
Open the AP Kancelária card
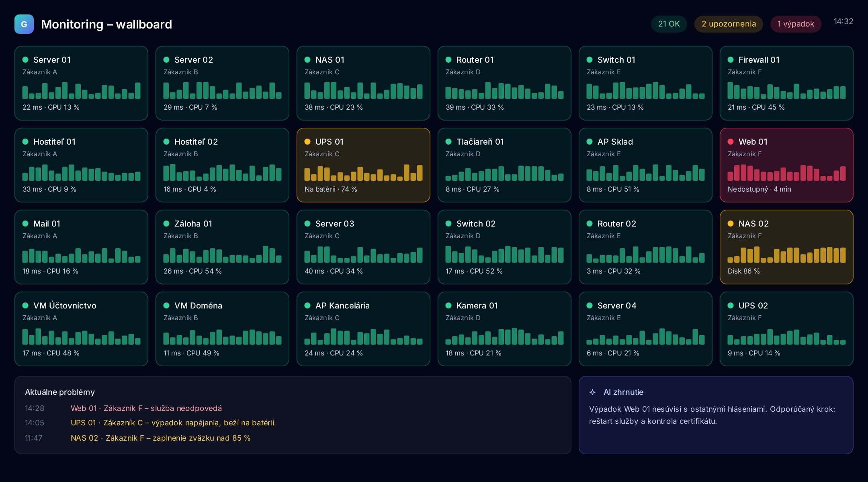[363, 329]
